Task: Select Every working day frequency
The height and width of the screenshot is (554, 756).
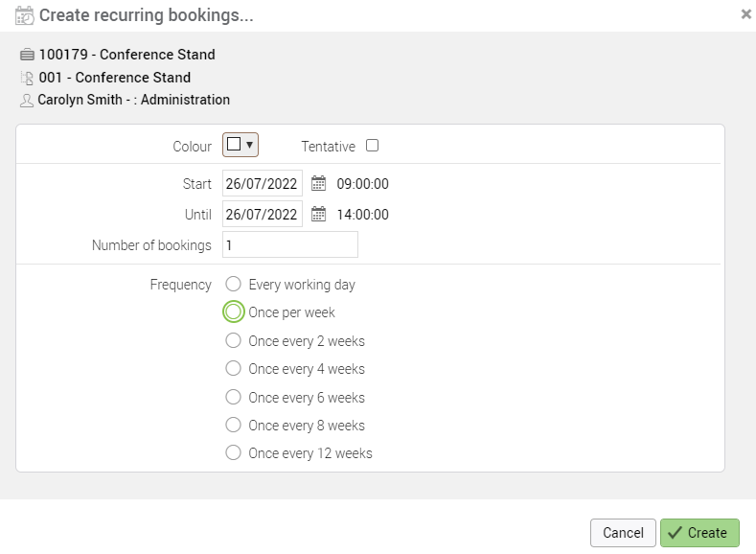Action: [x=233, y=285]
